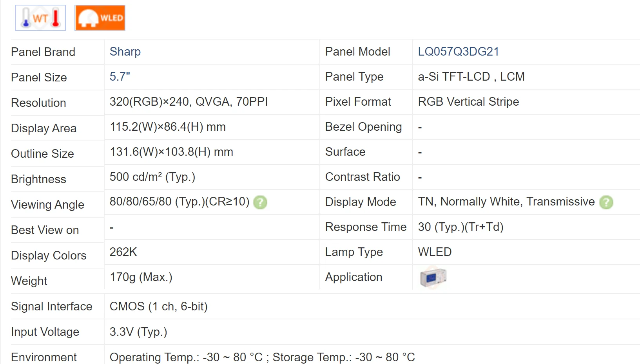Open the Sharp brand link
Image resolution: width=640 pixels, height=364 pixels.
[x=125, y=51]
